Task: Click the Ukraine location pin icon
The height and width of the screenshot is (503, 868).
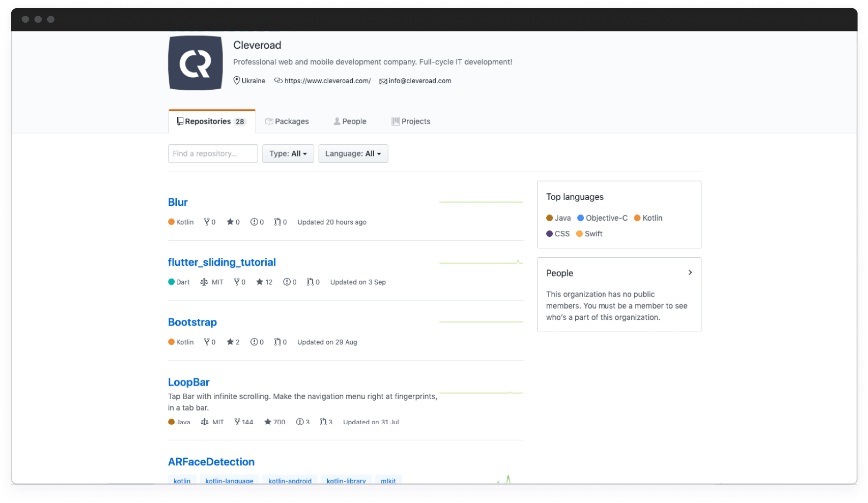Action: coord(237,80)
